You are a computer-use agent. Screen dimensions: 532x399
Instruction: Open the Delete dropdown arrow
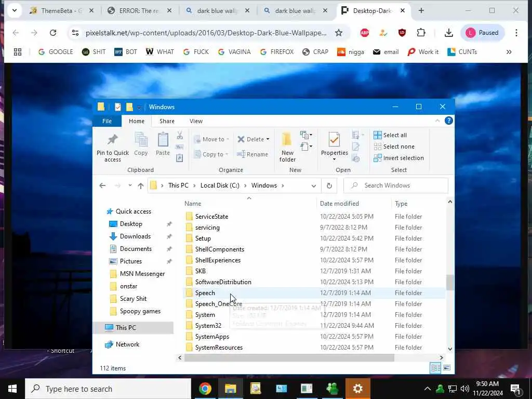tap(268, 139)
